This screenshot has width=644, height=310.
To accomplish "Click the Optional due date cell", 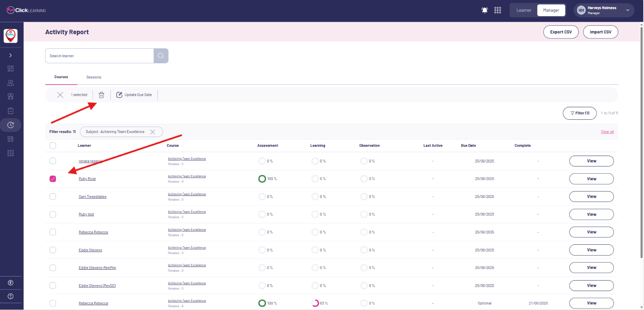I will point(485,303).
